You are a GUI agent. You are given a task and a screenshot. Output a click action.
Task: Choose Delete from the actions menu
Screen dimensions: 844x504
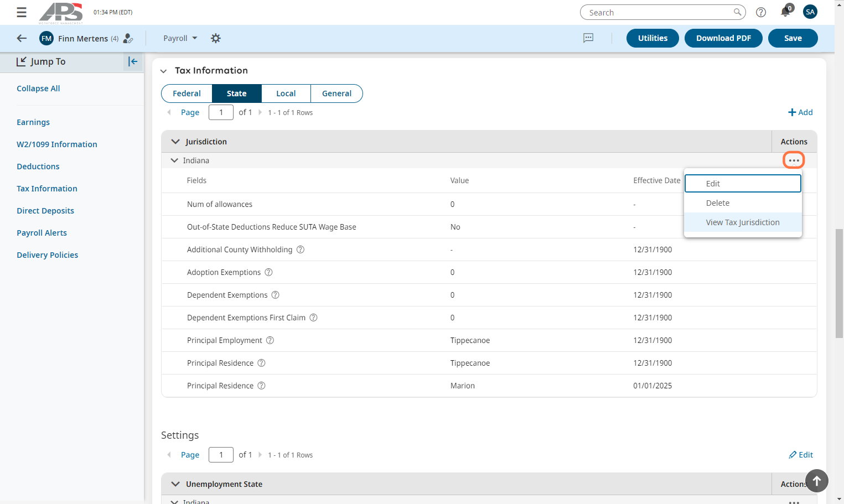(743, 203)
